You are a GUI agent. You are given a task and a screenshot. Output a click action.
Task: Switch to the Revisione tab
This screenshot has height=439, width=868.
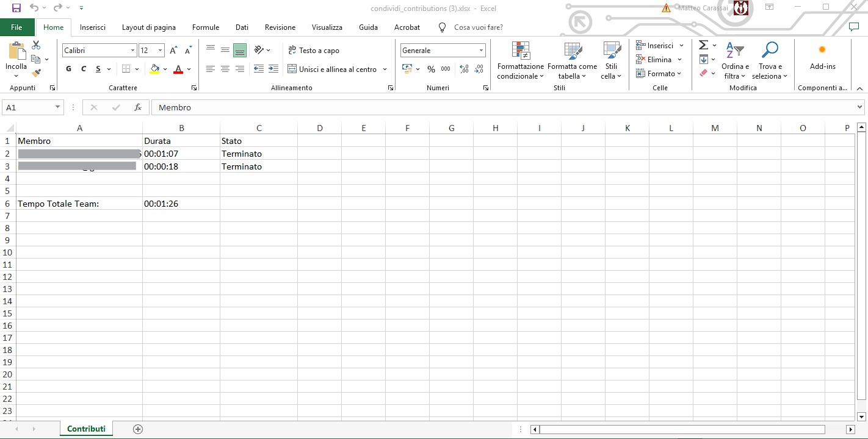click(x=280, y=27)
